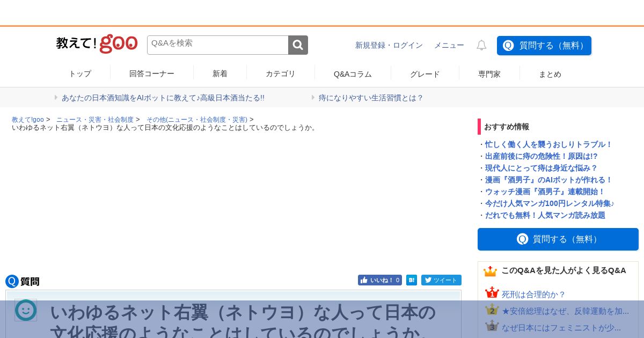
Task: Open だれでも無料！人気マンガ読み放題 link
Action: (x=545, y=215)
